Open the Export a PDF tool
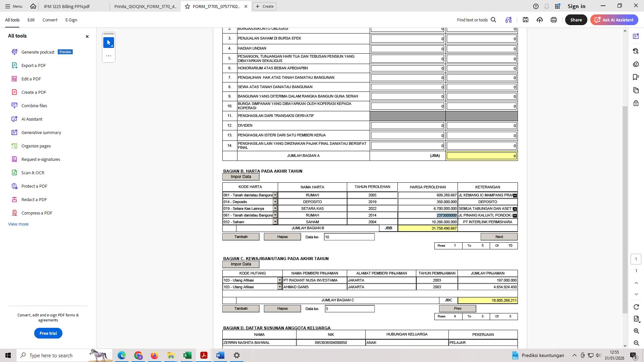 click(x=34, y=65)
